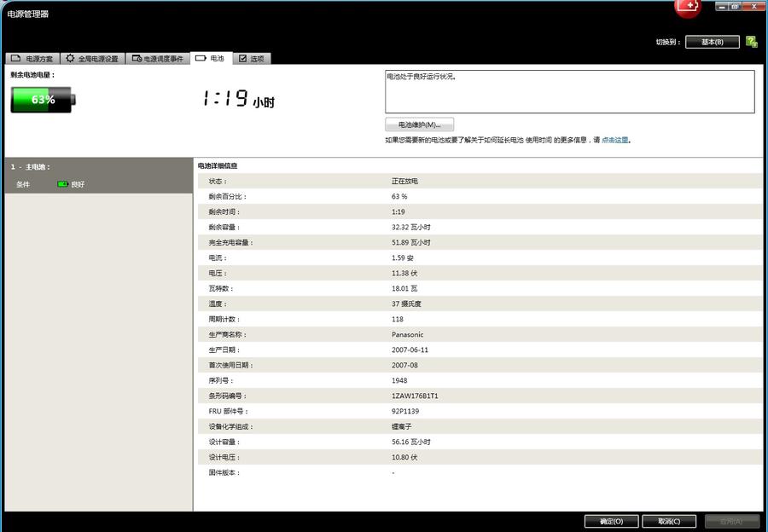The width and height of the screenshot is (768, 532).
Task: Click the Panasonic manufacturer value
Action: (x=408, y=334)
